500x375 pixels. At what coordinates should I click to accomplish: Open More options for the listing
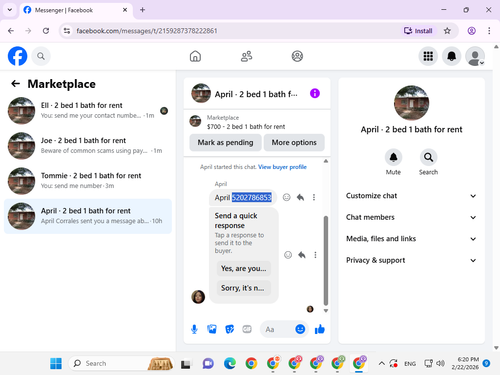click(x=294, y=143)
